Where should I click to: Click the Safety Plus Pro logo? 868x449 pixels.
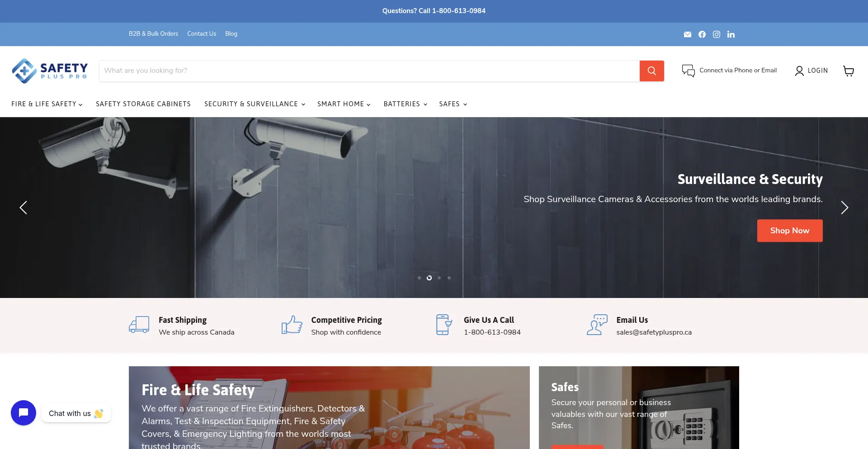tap(50, 71)
